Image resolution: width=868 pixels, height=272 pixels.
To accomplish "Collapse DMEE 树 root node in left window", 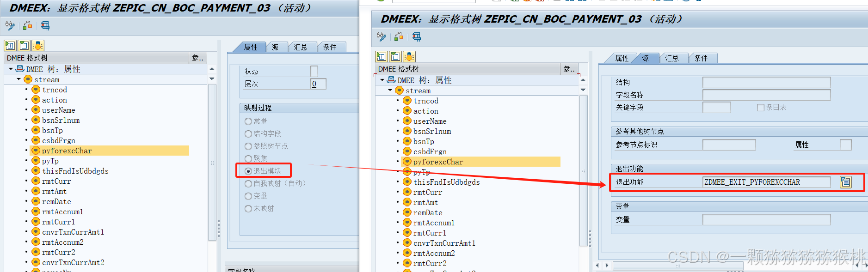I will pyautogui.click(x=11, y=69).
